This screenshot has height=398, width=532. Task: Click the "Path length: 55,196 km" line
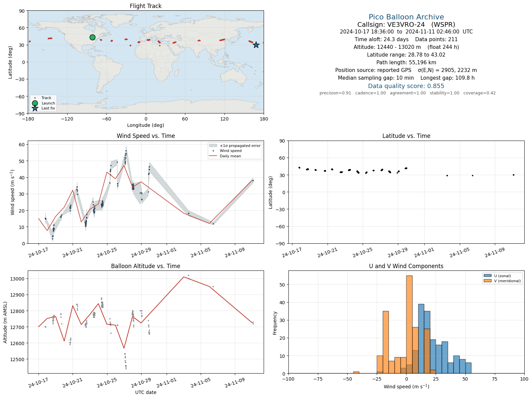(x=406, y=63)
